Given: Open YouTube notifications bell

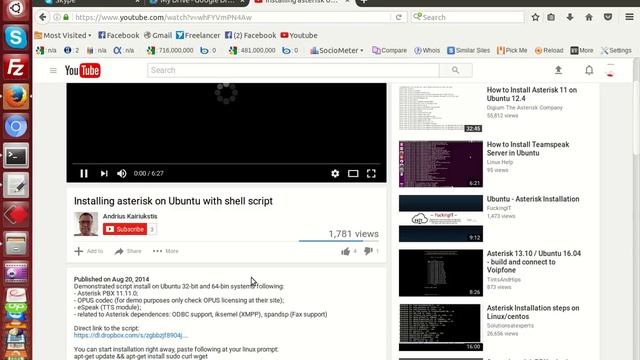Looking at the screenshot, I should (589, 70).
